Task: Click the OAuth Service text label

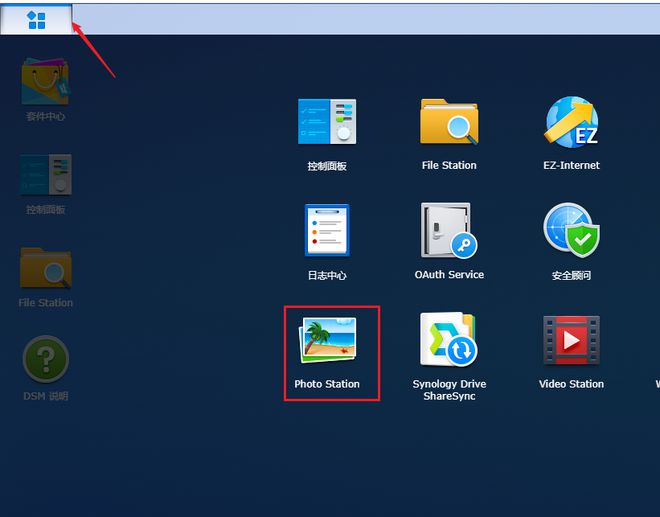Action: pyautogui.click(x=449, y=275)
